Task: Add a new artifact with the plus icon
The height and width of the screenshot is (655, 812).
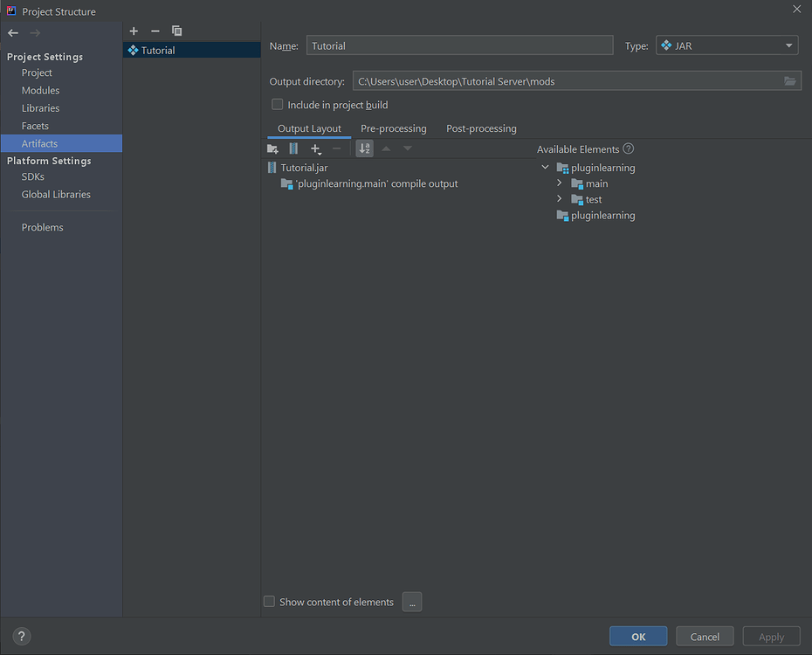Action: 134,31
